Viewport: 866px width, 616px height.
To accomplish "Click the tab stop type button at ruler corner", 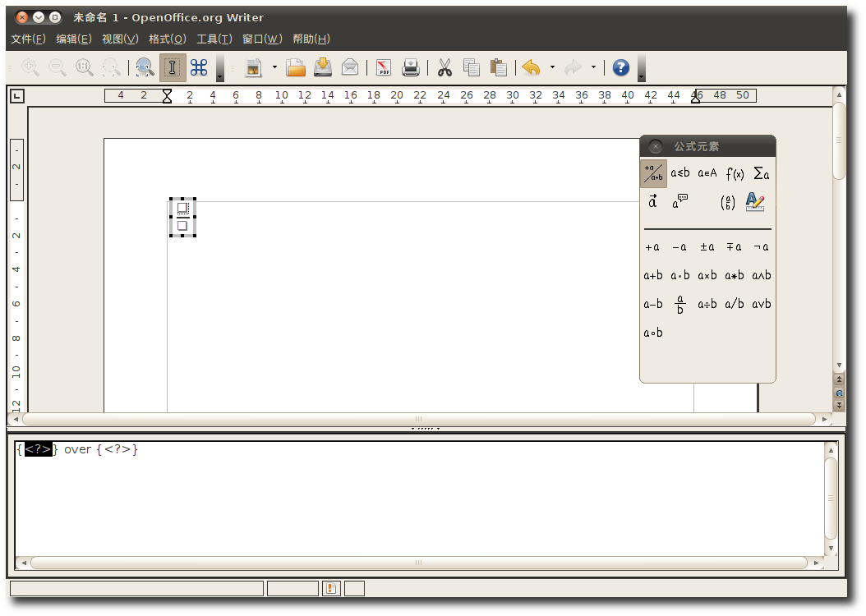I will [17, 96].
